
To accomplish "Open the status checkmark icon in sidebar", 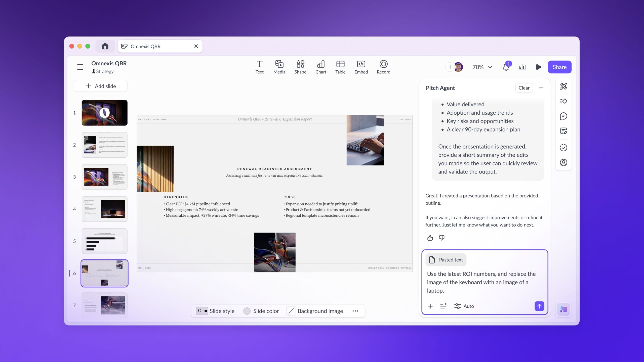I will (x=563, y=148).
